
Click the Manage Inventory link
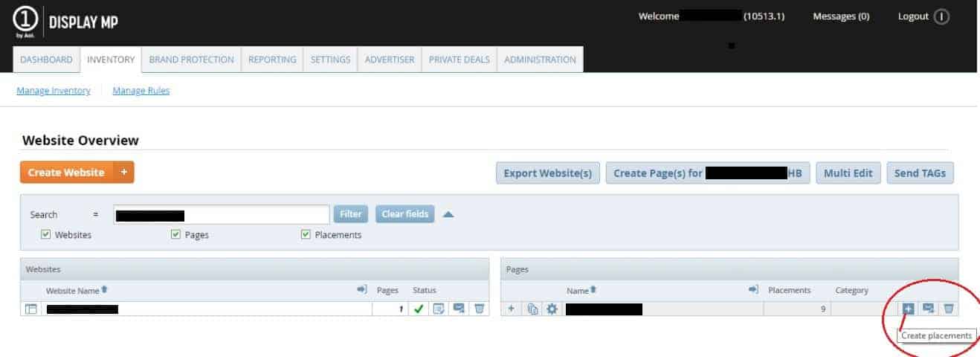click(54, 91)
